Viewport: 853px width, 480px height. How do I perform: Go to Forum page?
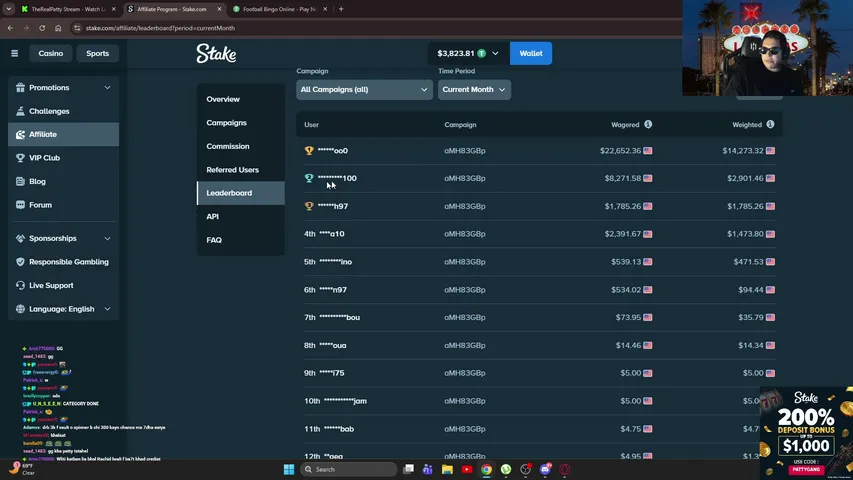[64, 205]
